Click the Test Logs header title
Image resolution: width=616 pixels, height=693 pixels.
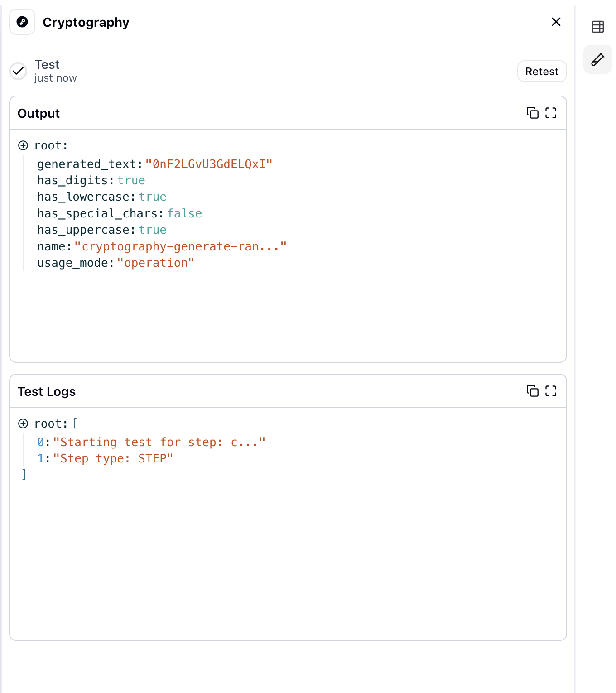pos(47,391)
